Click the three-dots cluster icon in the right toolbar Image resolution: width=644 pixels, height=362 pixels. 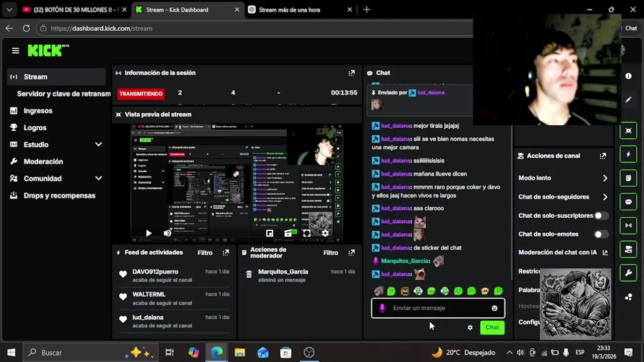[628, 297]
